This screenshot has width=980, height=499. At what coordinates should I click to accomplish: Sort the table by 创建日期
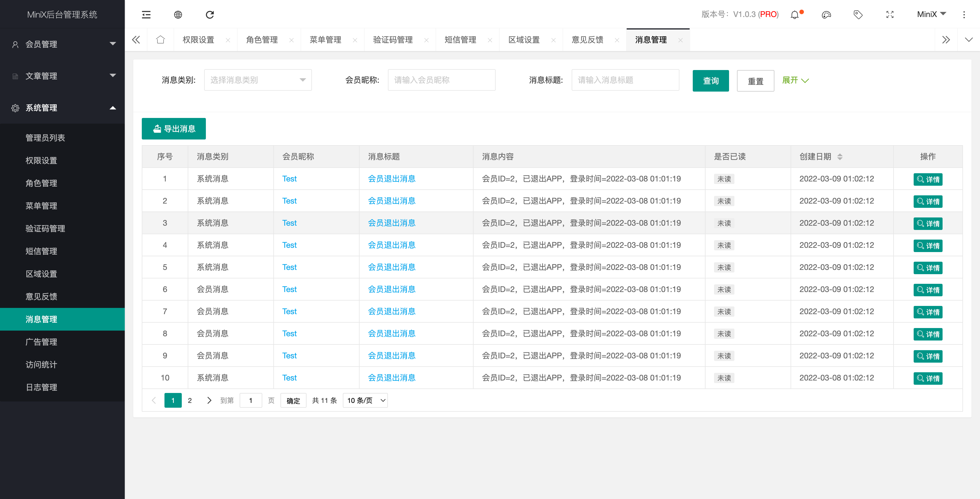point(840,156)
